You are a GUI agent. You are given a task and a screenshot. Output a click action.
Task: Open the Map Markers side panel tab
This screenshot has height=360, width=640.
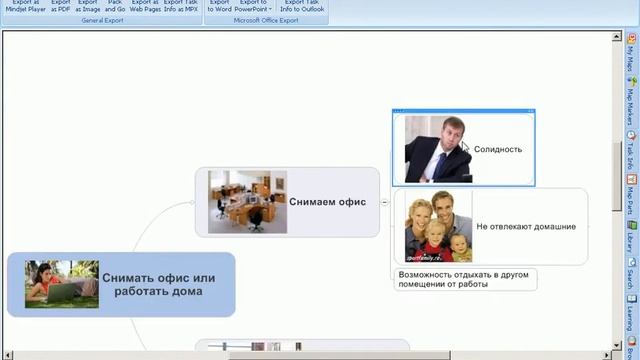click(631, 101)
